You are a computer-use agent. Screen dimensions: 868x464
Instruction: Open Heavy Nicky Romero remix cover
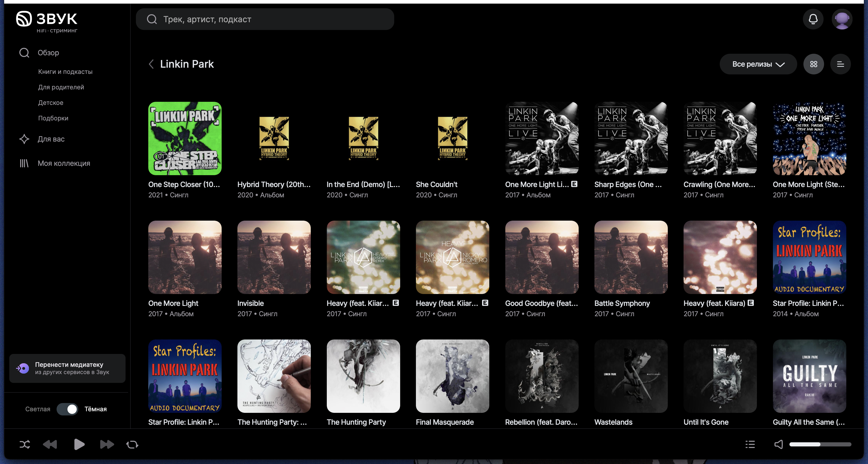(452, 257)
